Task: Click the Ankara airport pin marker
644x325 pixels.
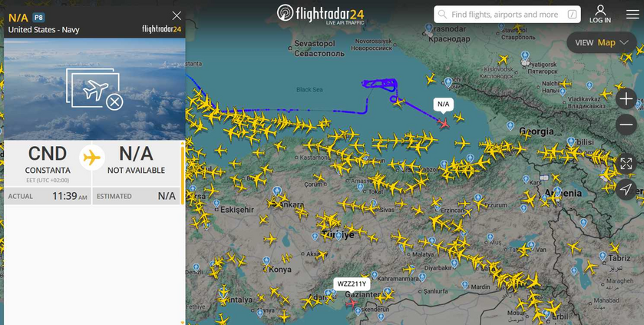Action: [x=277, y=191]
